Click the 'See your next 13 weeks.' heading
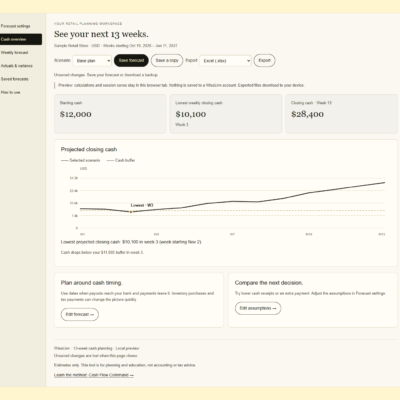 tap(101, 34)
